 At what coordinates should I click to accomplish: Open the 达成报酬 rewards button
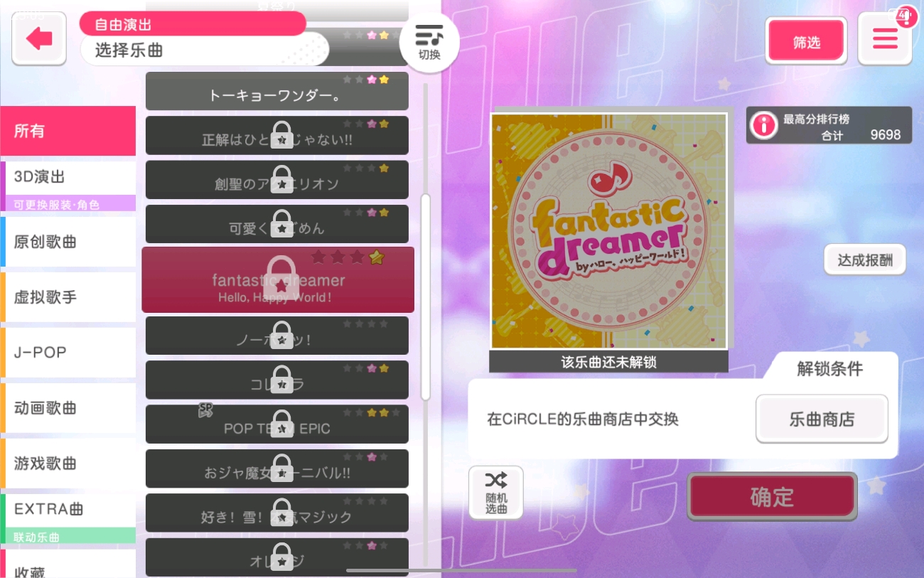point(865,259)
